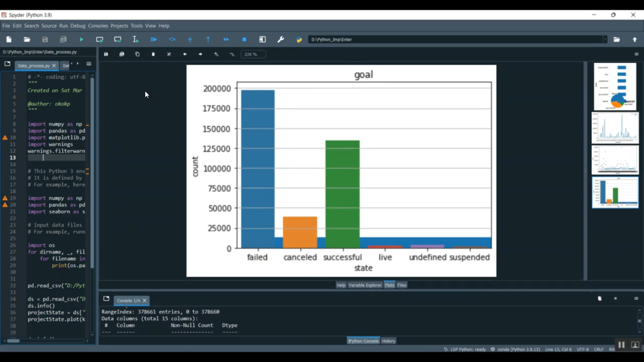The height and width of the screenshot is (362, 644).
Task: Expand the working directory path dropdown
Action: tap(605, 39)
